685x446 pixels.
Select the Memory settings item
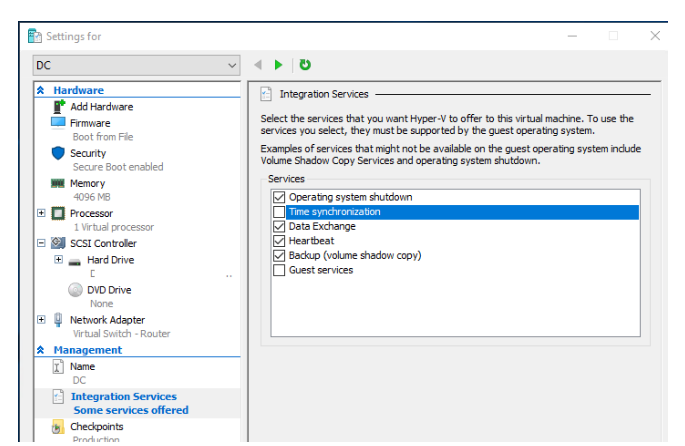(87, 183)
